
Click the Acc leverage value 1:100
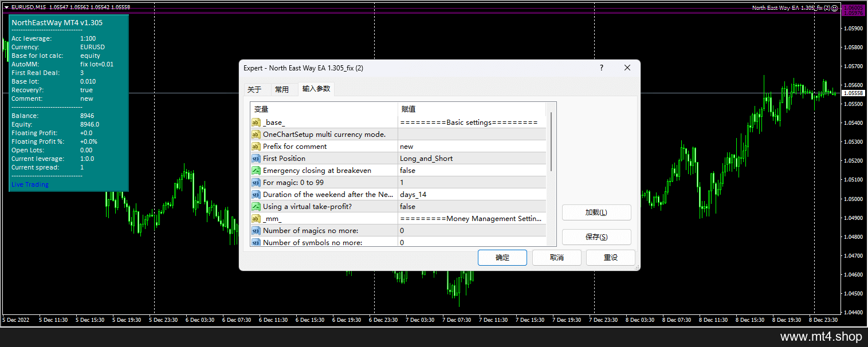point(88,38)
